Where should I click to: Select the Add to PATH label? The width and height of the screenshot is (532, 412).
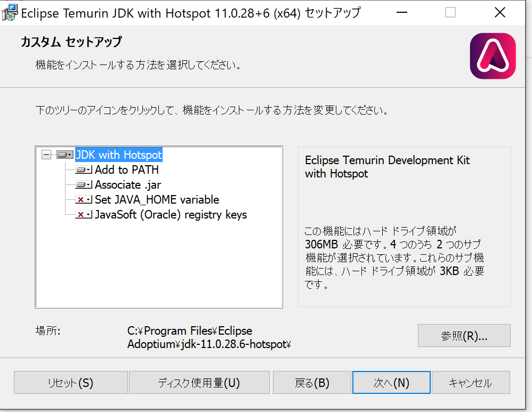click(126, 169)
